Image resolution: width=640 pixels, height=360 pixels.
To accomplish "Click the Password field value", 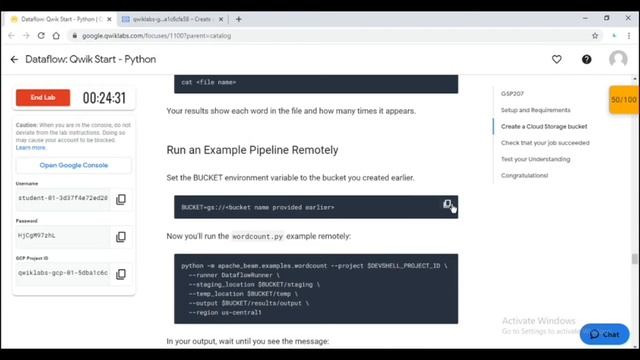I will click(63, 236).
